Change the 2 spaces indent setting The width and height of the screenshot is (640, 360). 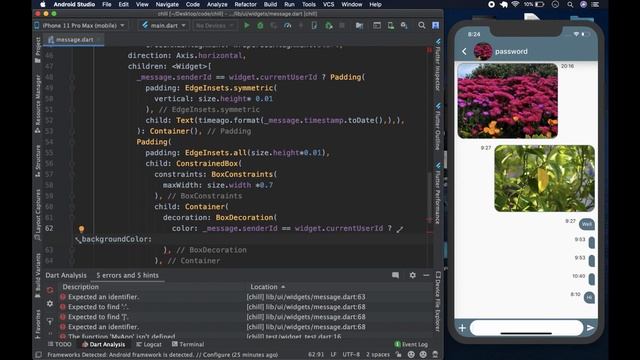[378, 355]
